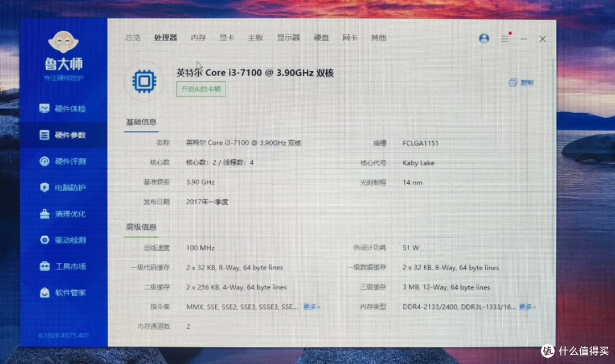Click the 51 W TDP value
The height and width of the screenshot is (364, 615).
tap(411, 247)
